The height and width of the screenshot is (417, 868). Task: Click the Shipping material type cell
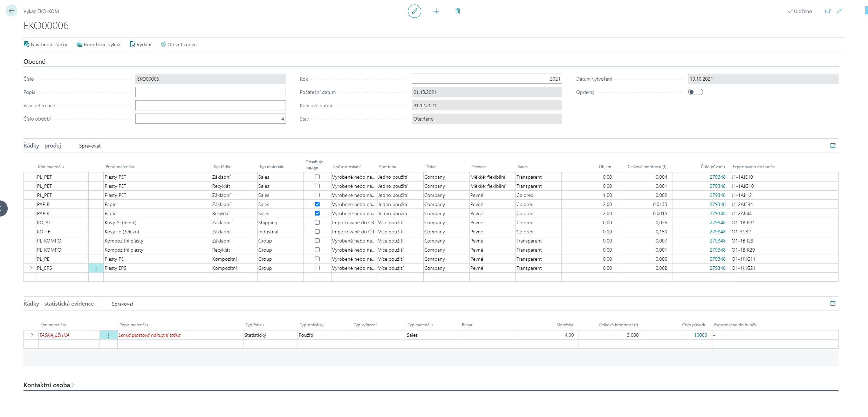[280, 223]
